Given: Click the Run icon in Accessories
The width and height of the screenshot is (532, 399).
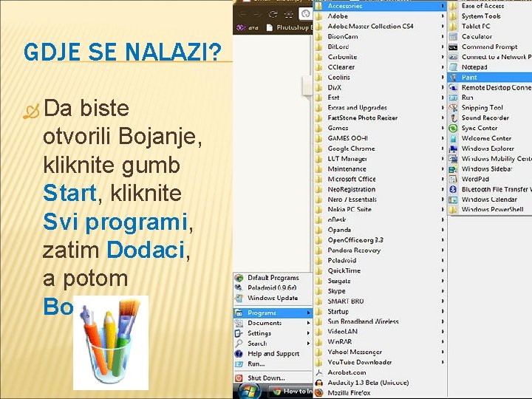Looking at the screenshot, I should click(x=453, y=98).
